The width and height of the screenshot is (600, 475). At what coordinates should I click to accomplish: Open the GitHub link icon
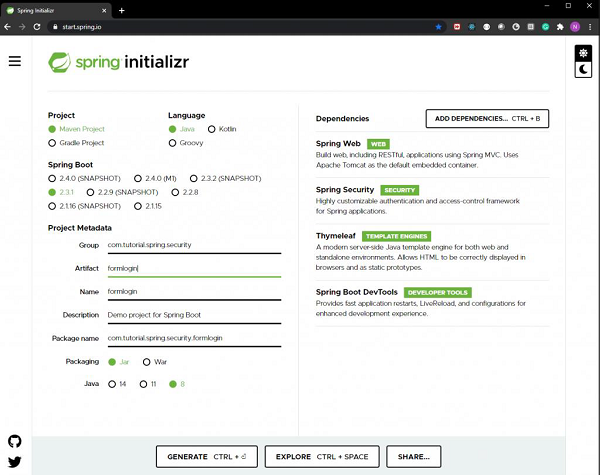pos(15,441)
